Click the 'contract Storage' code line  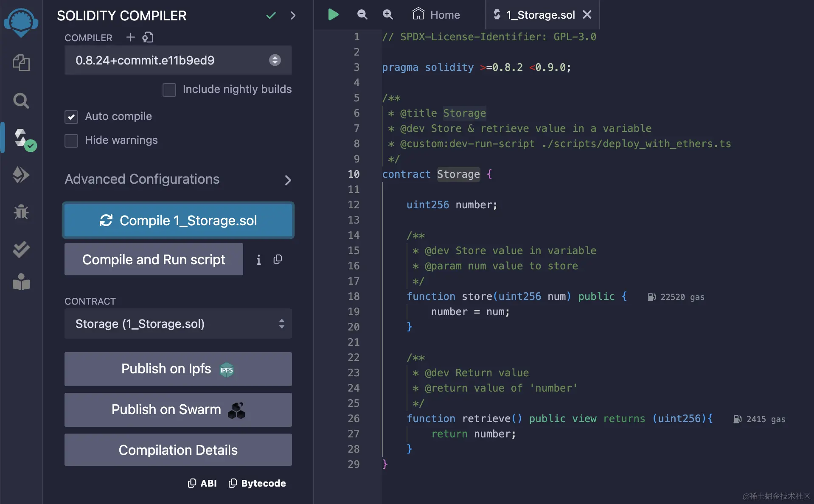437,174
